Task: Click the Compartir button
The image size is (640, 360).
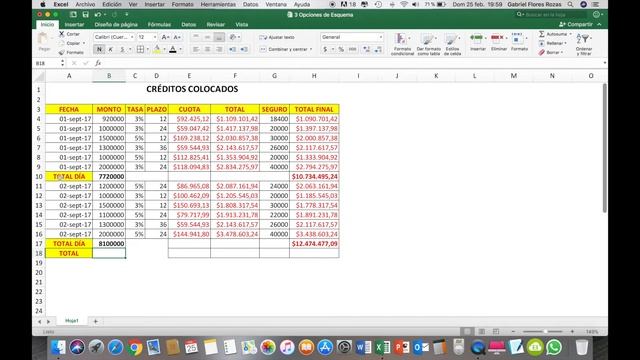Action: 576,24
